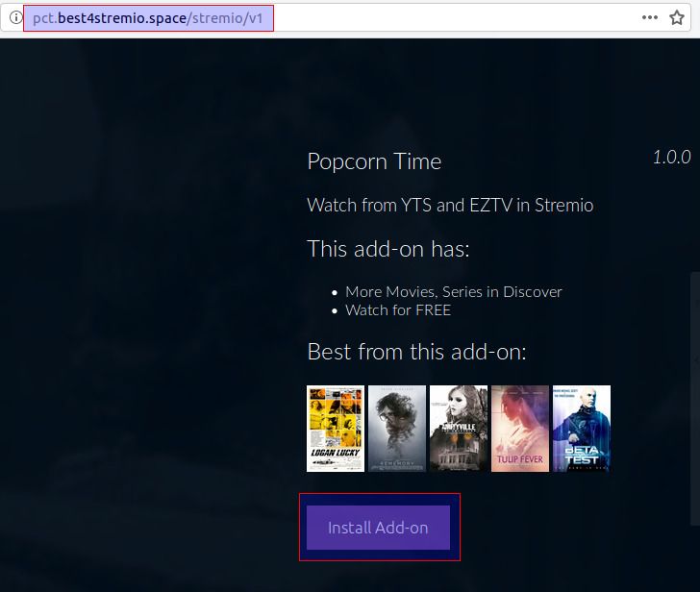Image resolution: width=700 pixels, height=592 pixels.
Task: Click the 'Watch for FREE' bullet
Action: 398,310
